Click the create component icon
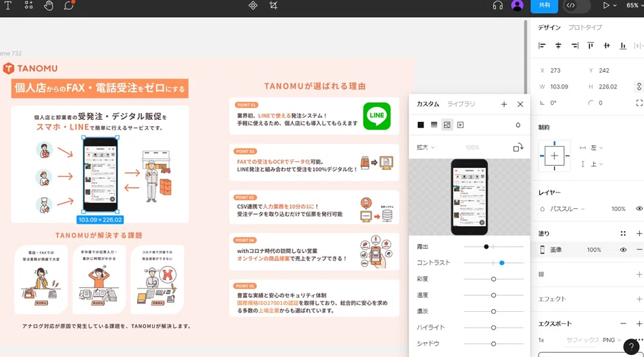This screenshot has width=644, height=357. point(253,5)
